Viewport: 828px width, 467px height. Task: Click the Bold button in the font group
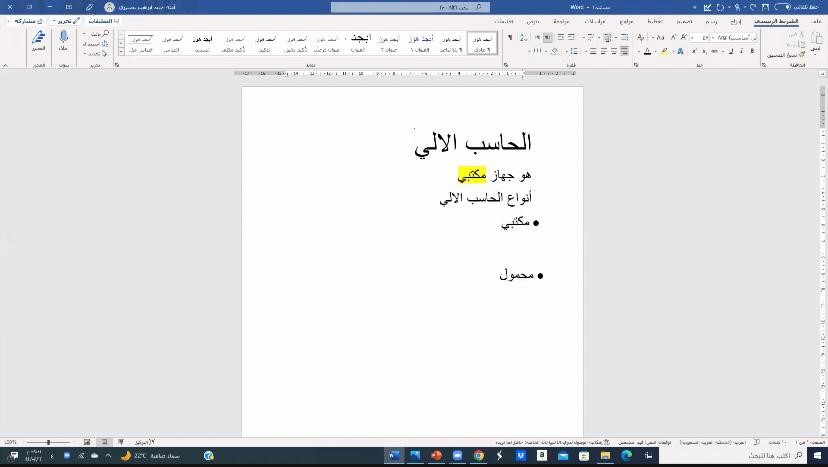point(752,51)
